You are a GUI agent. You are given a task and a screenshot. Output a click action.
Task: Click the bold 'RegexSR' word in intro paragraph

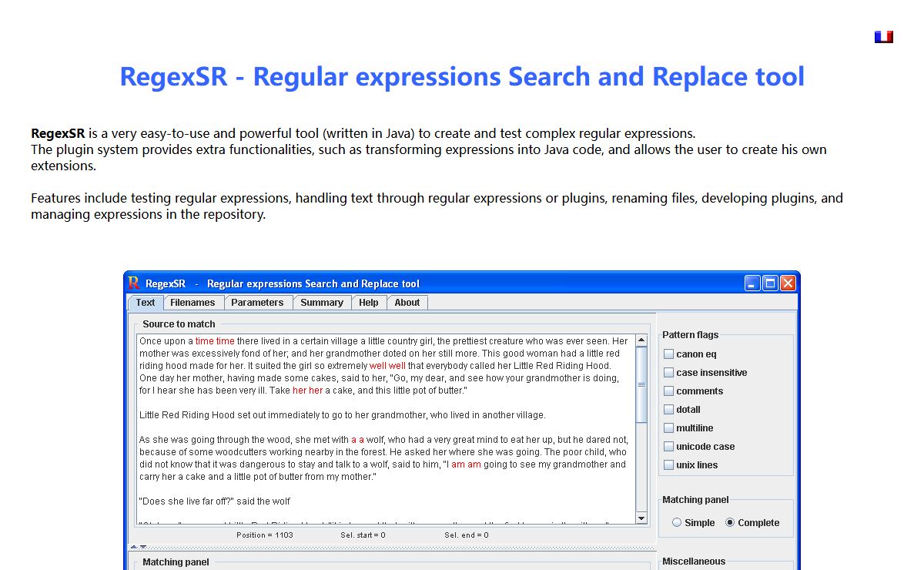(58, 133)
